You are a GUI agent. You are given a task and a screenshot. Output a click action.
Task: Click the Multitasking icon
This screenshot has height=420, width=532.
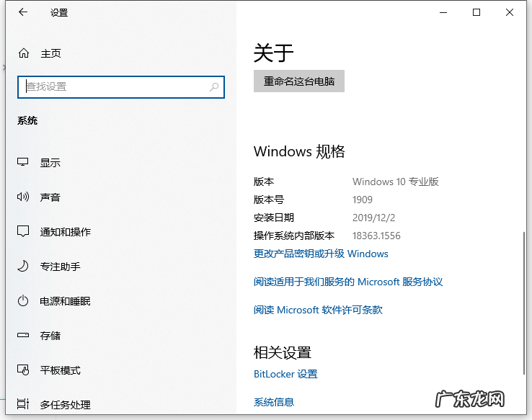point(23,404)
